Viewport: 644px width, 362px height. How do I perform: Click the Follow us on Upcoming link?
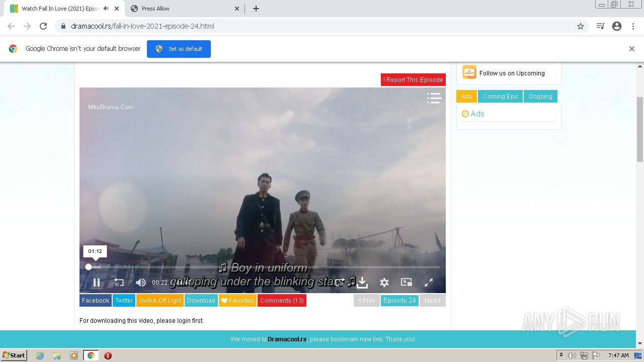[512, 73]
